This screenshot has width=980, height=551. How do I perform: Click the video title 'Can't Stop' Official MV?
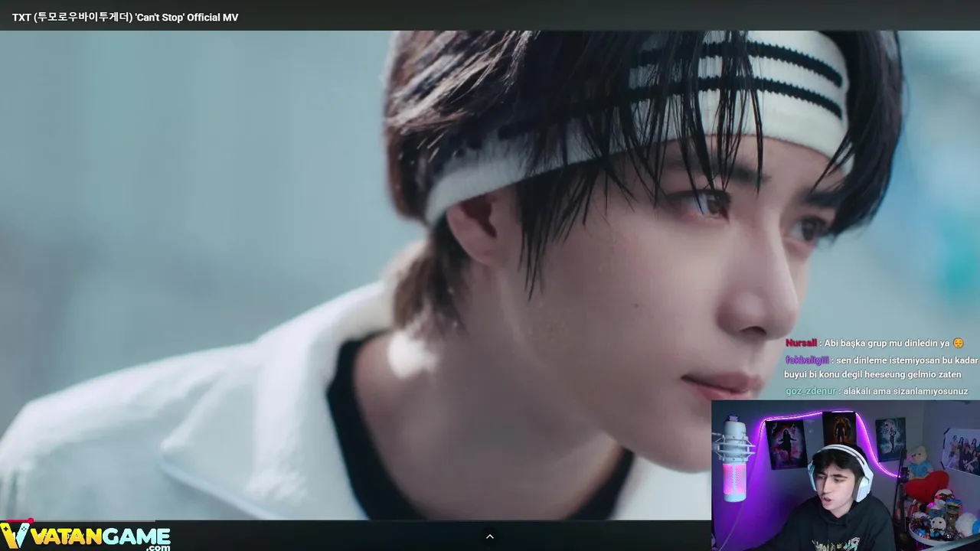tap(125, 17)
